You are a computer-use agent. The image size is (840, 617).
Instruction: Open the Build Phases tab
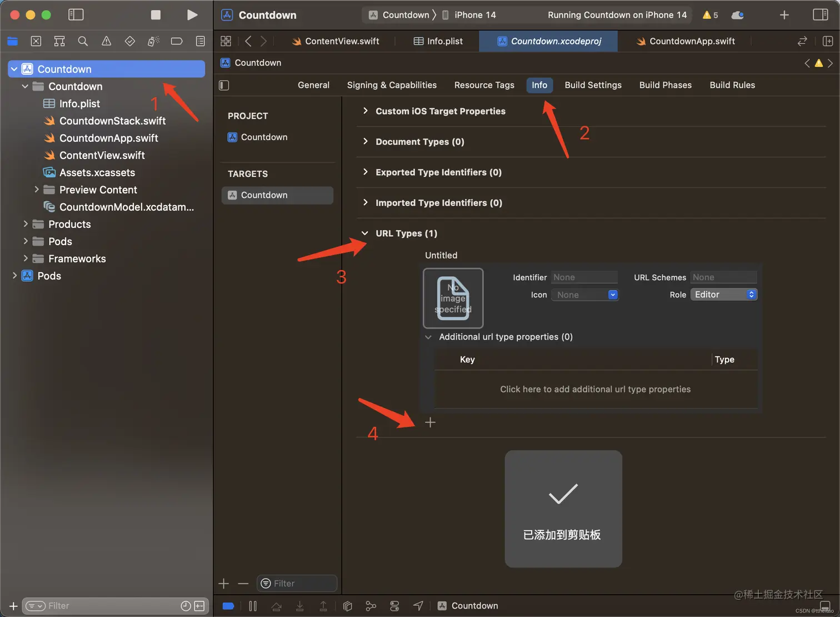point(666,85)
